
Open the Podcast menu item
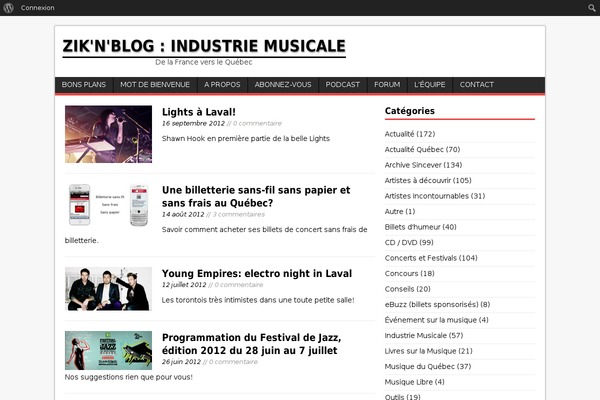(342, 85)
